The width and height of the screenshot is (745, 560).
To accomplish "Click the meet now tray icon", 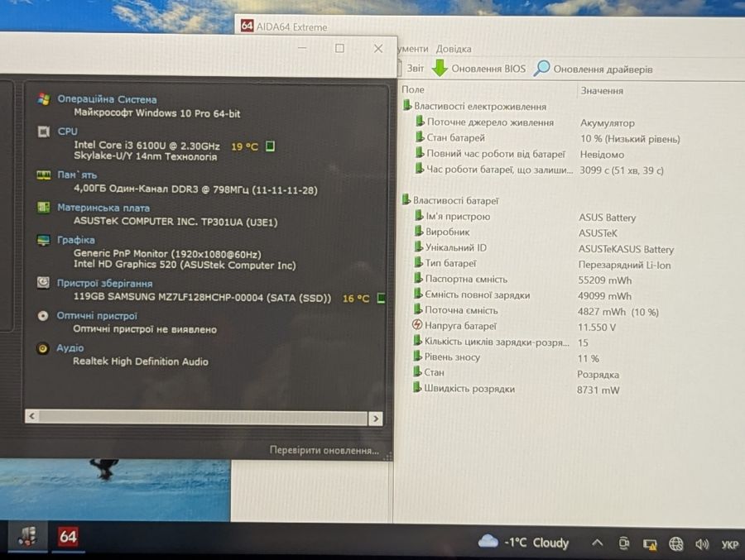I will (x=624, y=543).
